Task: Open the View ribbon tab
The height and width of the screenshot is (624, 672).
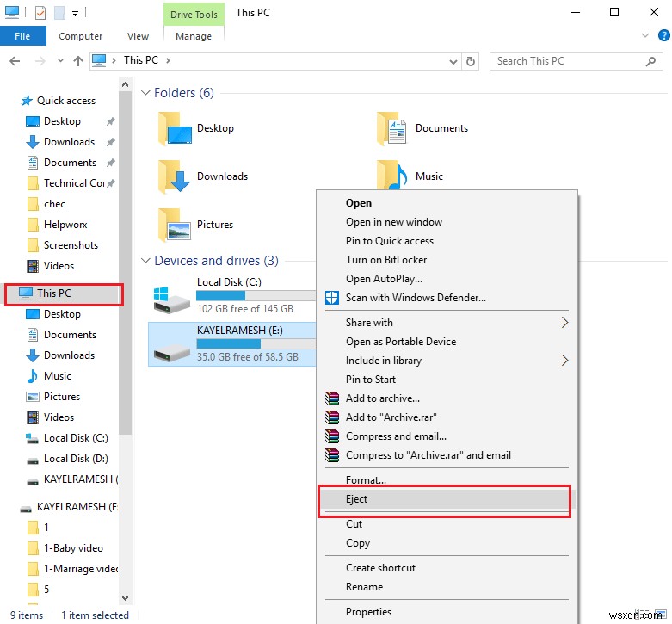Action: pos(138,36)
